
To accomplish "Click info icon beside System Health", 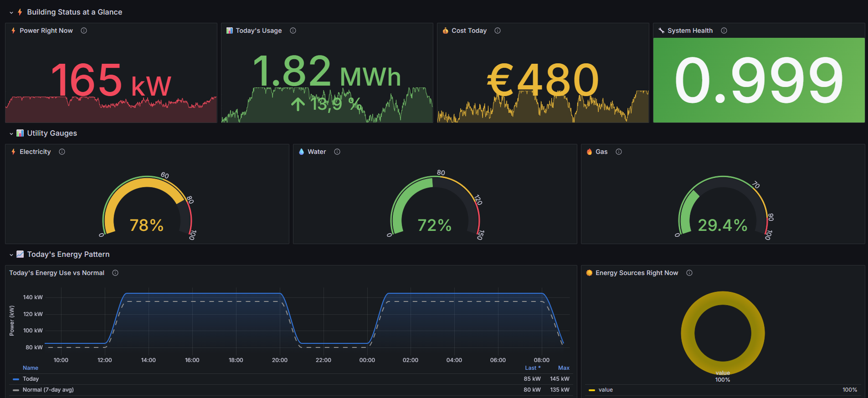I will [724, 31].
